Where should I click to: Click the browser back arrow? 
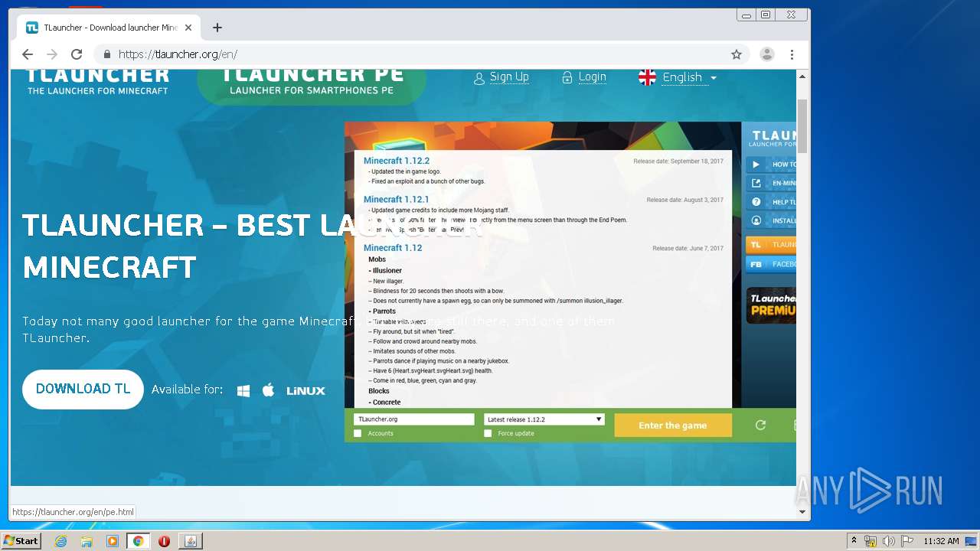pos(28,54)
